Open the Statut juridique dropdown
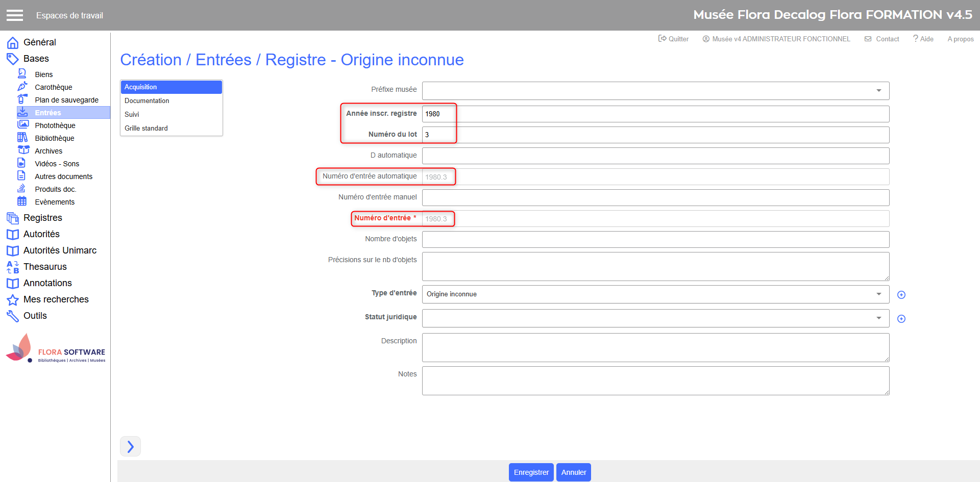 [655, 318]
